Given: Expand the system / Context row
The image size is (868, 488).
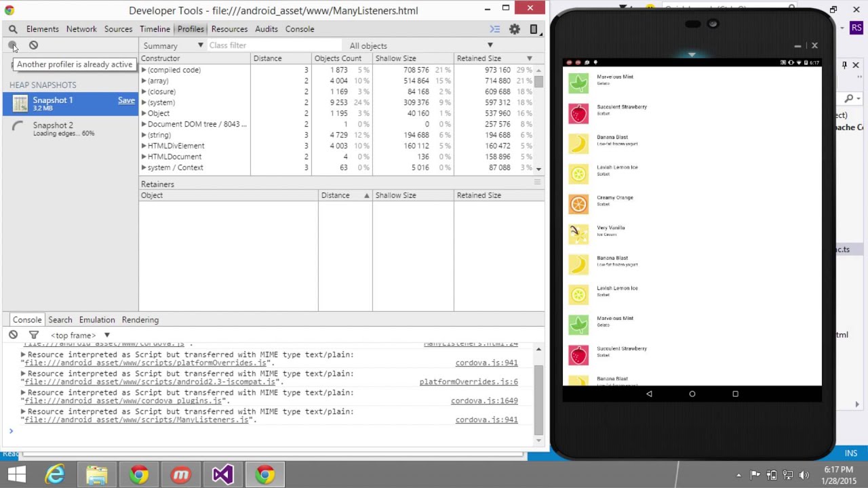Looking at the screenshot, I should pos(144,167).
